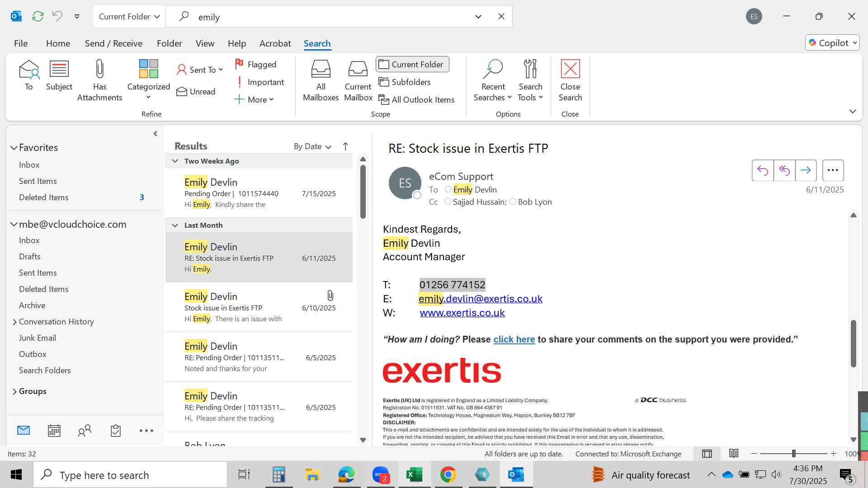Open more actions ellipsis in reading pane
Screen dimensions: 868x488
833,170
